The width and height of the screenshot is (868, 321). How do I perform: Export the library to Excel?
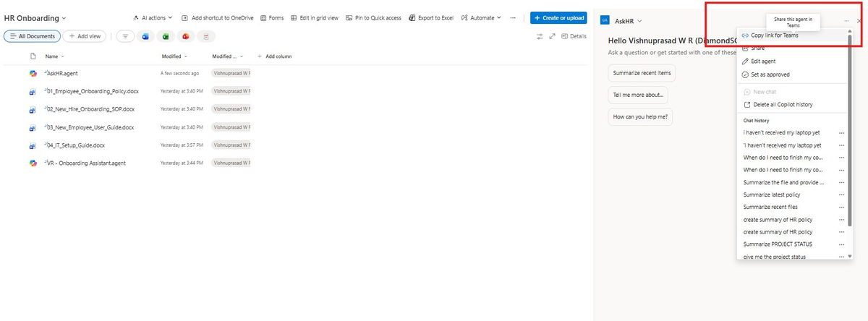click(431, 17)
